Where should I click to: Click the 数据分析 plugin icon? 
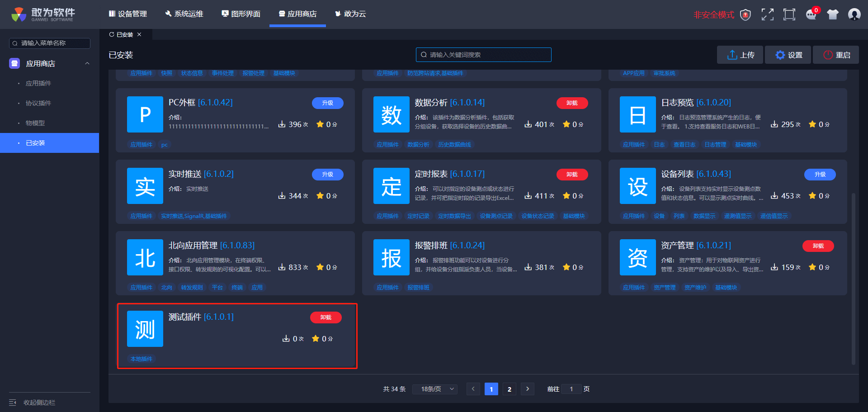392,114
